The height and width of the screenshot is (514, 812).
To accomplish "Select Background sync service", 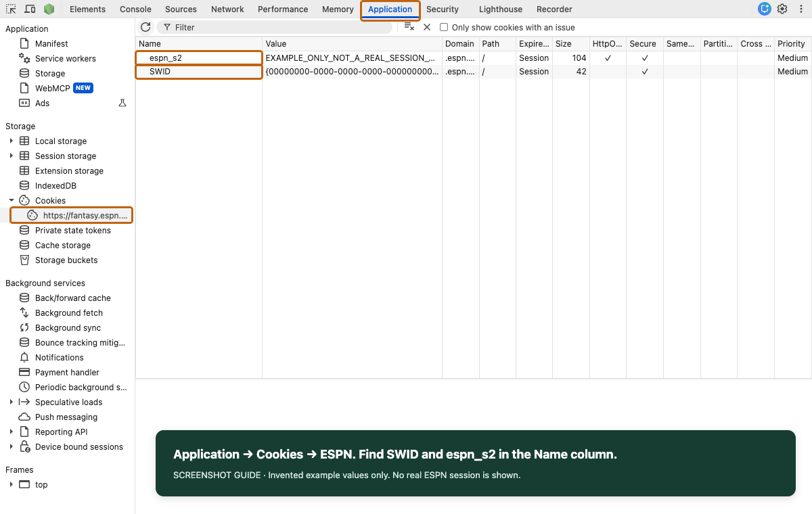I will pos(68,327).
